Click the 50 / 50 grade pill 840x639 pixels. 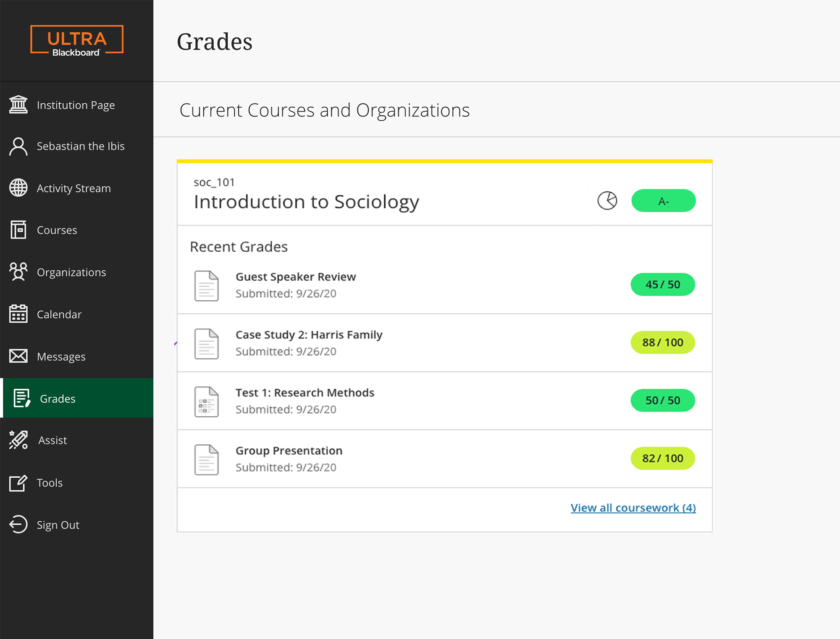tap(663, 400)
